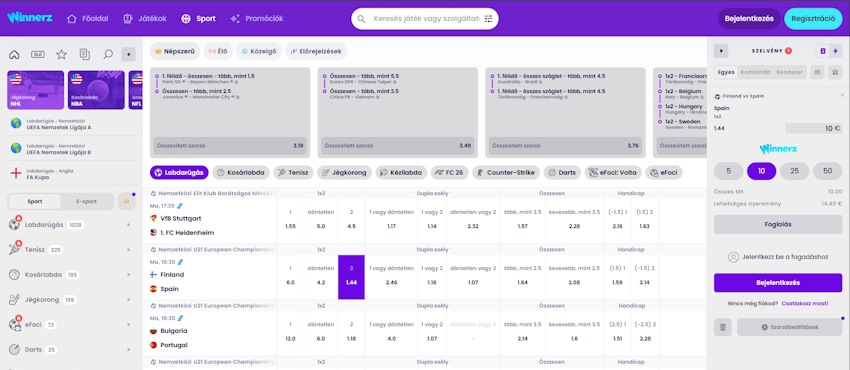Filter by Labdarúgás sport chip
This screenshot has width=850, height=370.
[179, 173]
